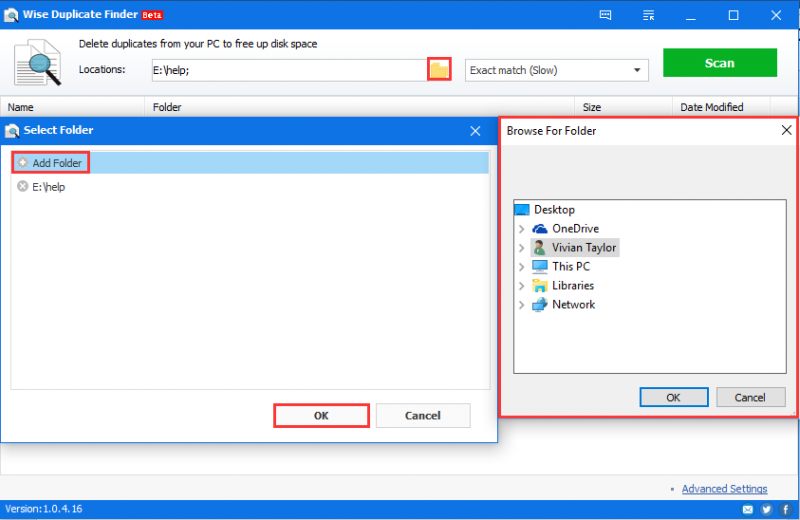800x520 pixels.
Task: Click the Add Folder row
Action: coord(250,163)
